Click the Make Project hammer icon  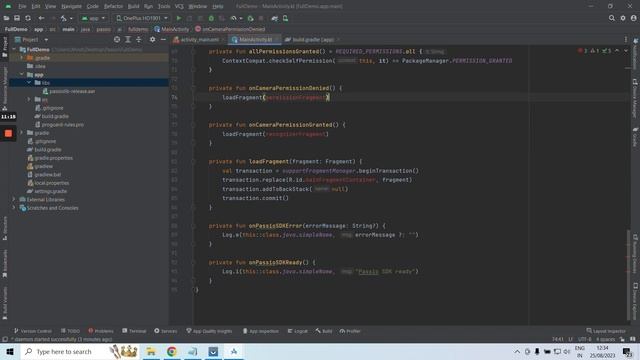pyautogui.click(x=63, y=18)
